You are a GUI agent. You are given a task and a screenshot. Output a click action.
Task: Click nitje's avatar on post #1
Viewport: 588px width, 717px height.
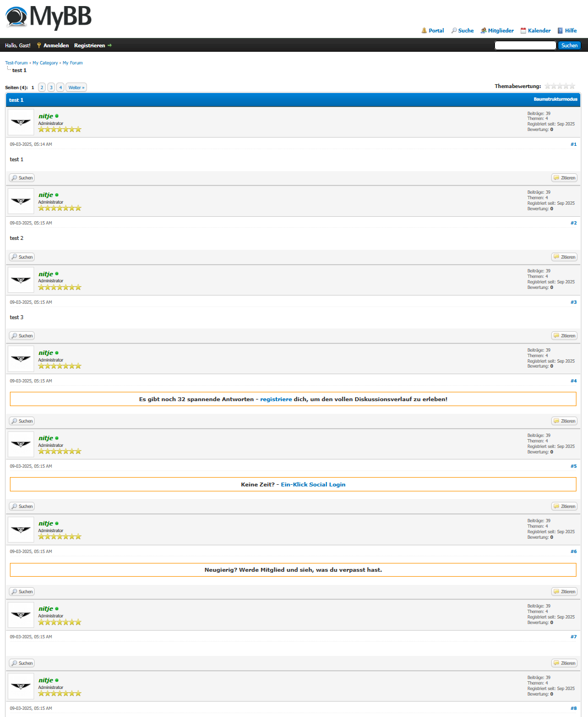point(21,122)
